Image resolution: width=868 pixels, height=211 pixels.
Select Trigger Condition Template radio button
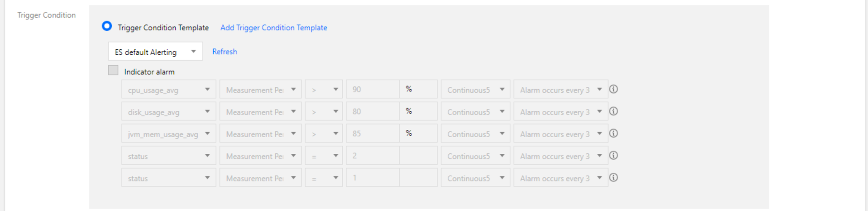pyautogui.click(x=107, y=27)
